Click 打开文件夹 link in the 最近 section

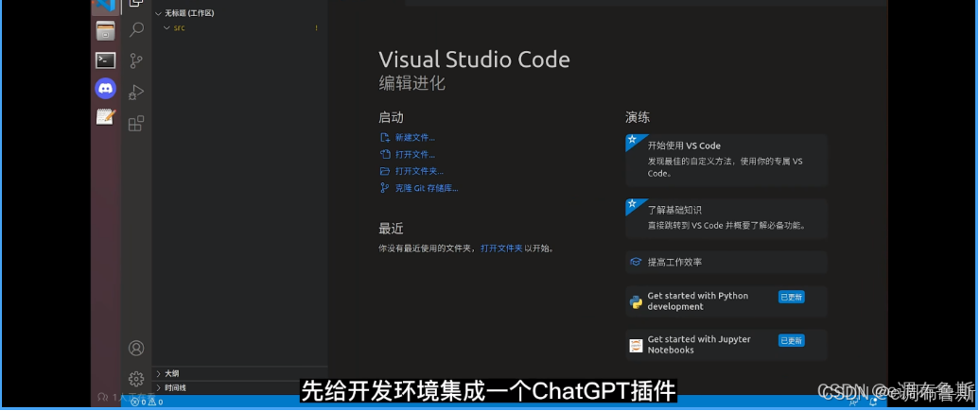coord(501,248)
